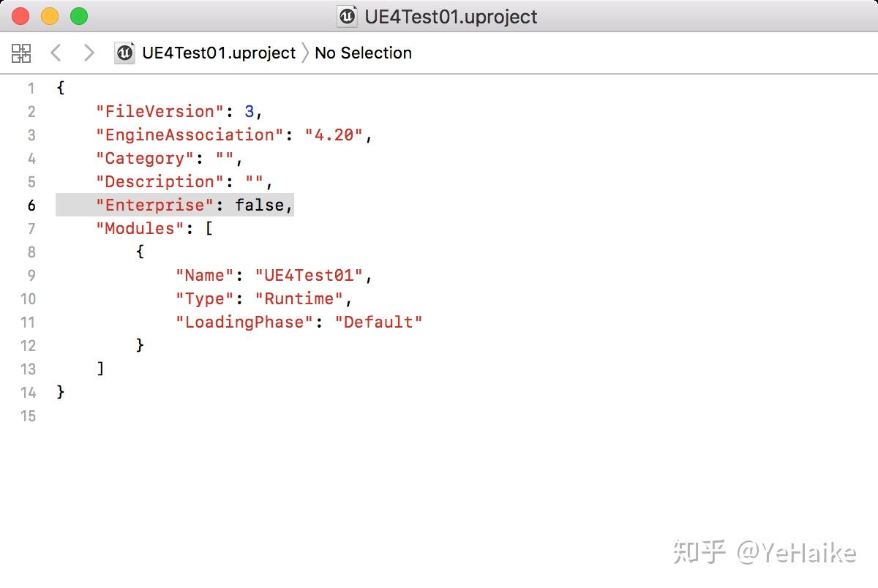Click line number 15 on the empty line
The height and width of the screenshot is (588, 878).
coord(29,416)
